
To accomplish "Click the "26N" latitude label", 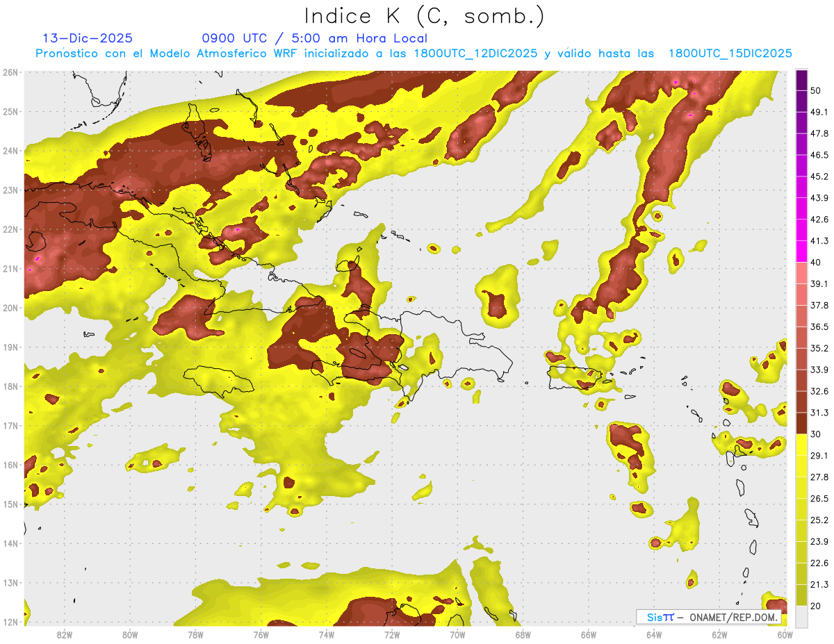I will tap(10, 72).
